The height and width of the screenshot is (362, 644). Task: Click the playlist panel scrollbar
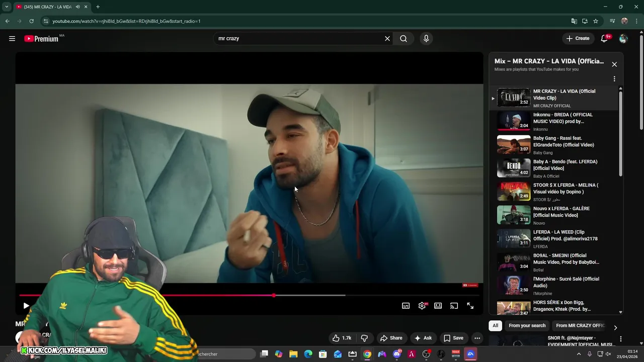point(620,133)
